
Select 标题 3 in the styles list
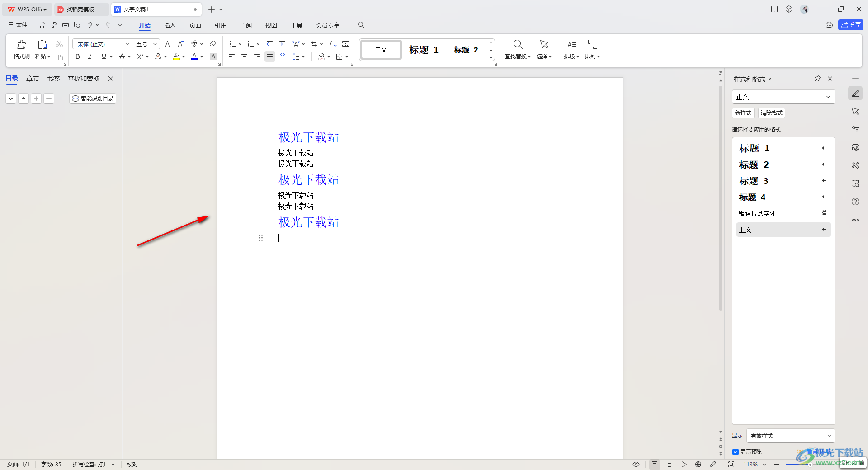[x=783, y=181]
